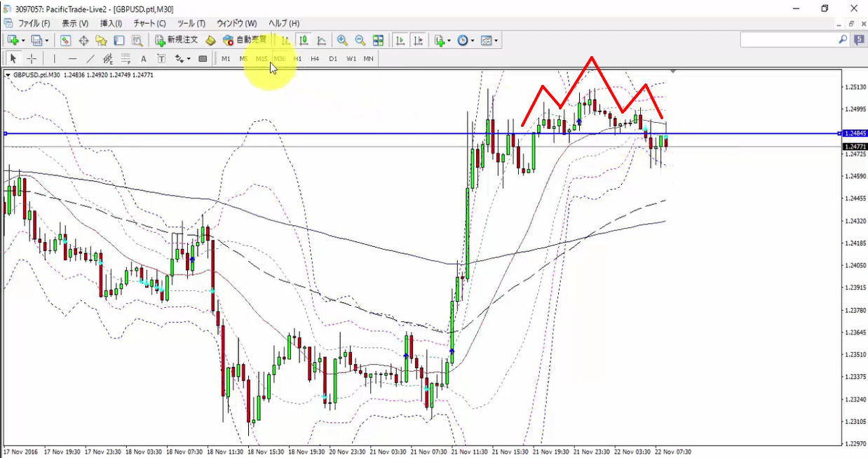This screenshot has height=458, width=868.
Task: Expand the arrows dropdown arrow
Action: (x=189, y=59)
